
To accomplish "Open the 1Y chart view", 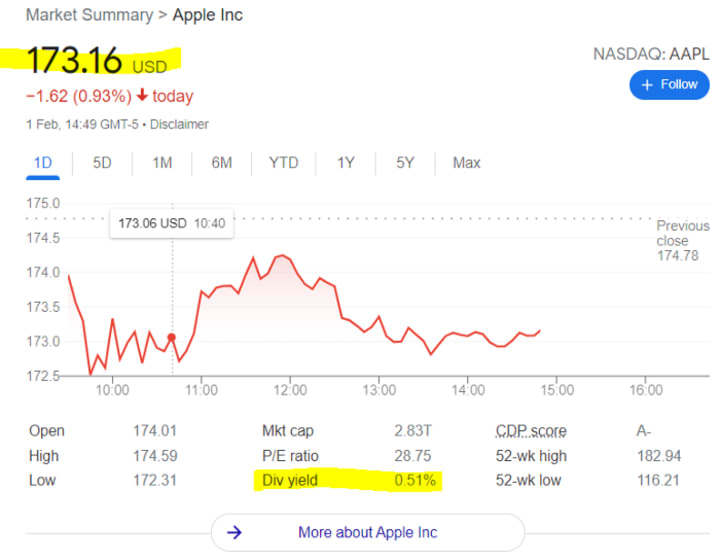I will [346, 163].
